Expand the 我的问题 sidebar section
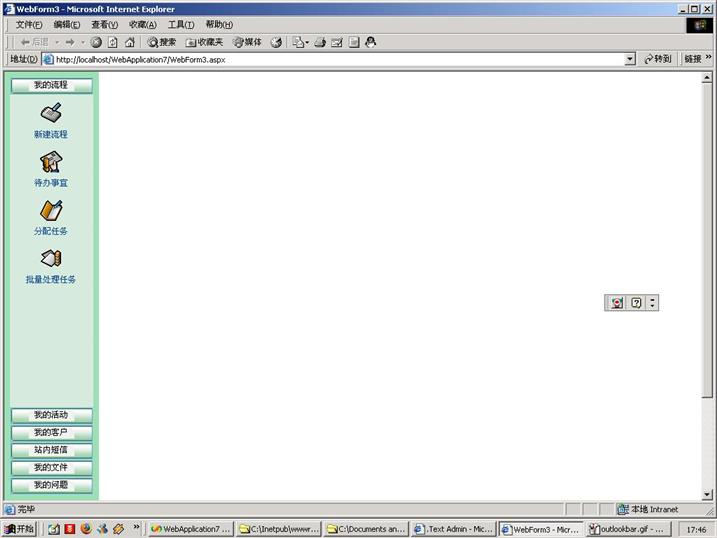The height and width of the screenshot is (538, 717). (52, 485)
